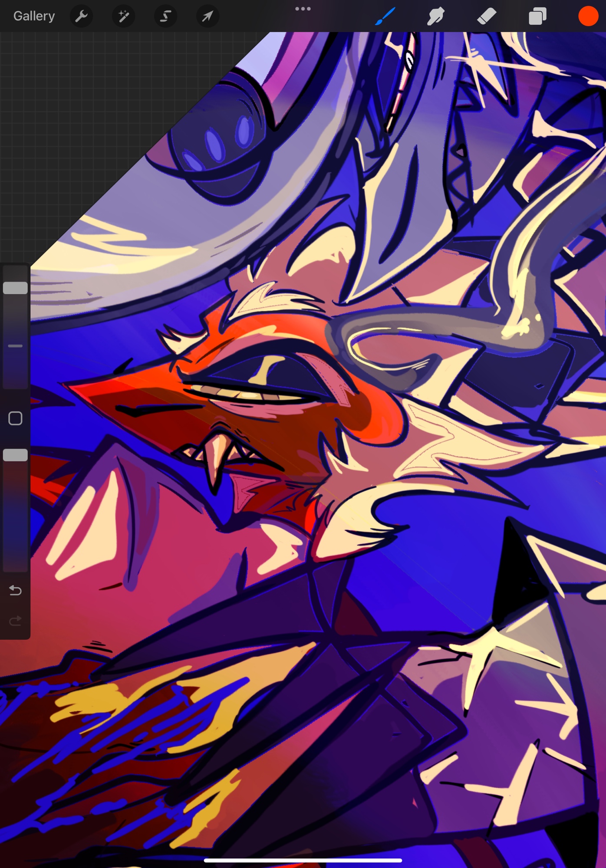Tap the brush opacity slider handle
This screenshot has height=868, width=606.
15,455
